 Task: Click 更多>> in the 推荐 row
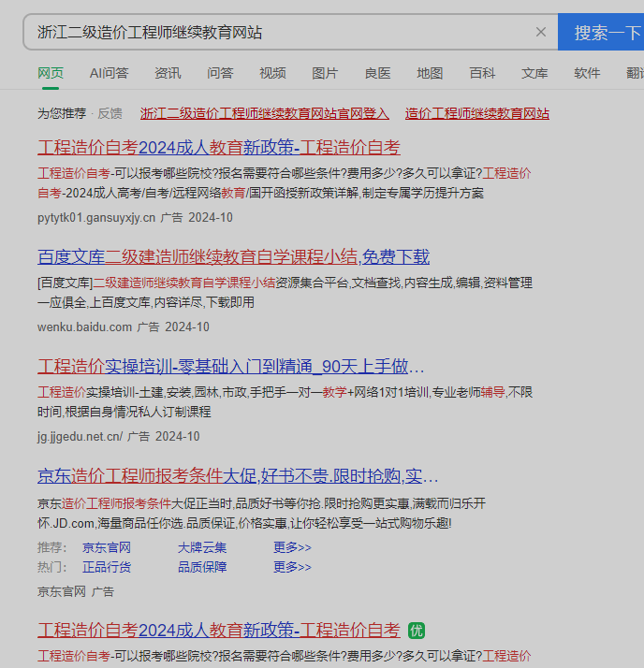tap(292, 547)
